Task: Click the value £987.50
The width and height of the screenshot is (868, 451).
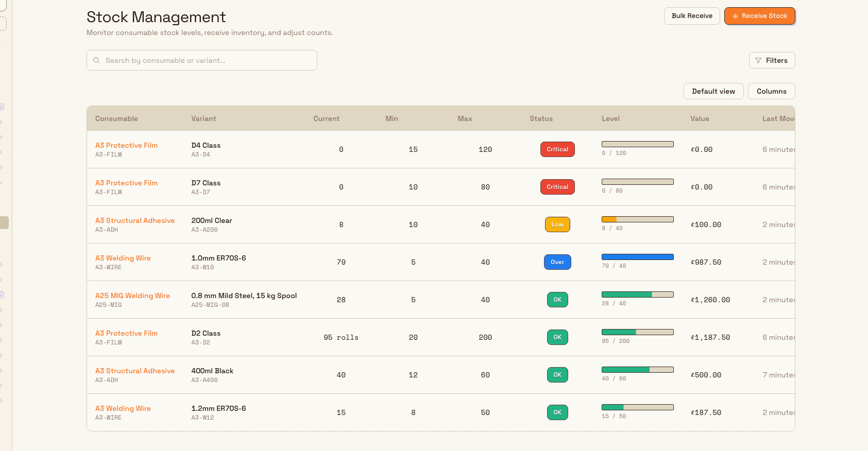Action: click(706, 262)
